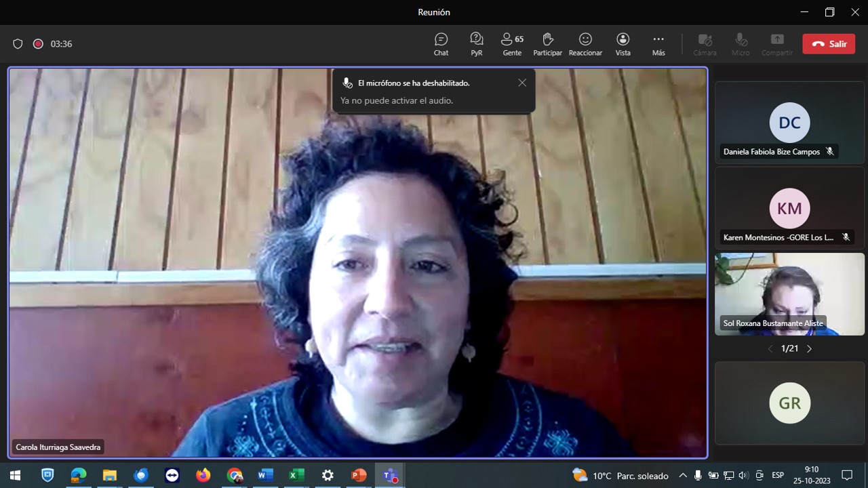Viewport: 868px width, 488px height.
Task: Select the GR avatar participant tile
Action: (789, 403)
